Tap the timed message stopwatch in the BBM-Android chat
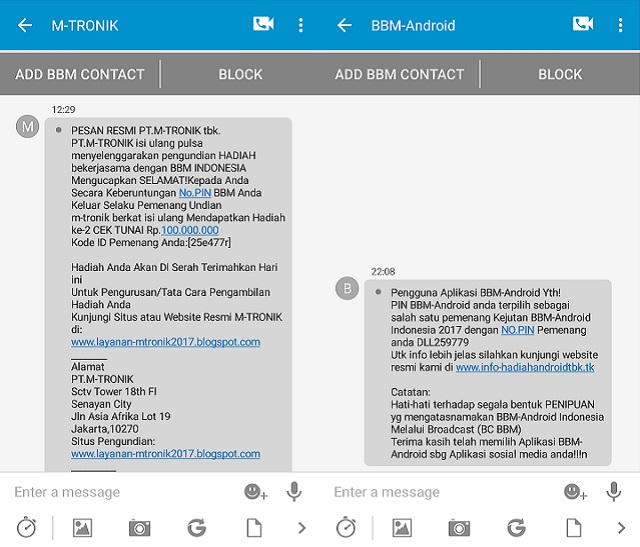Viewport: 640px width, 547px height. (x=346, y=527)
